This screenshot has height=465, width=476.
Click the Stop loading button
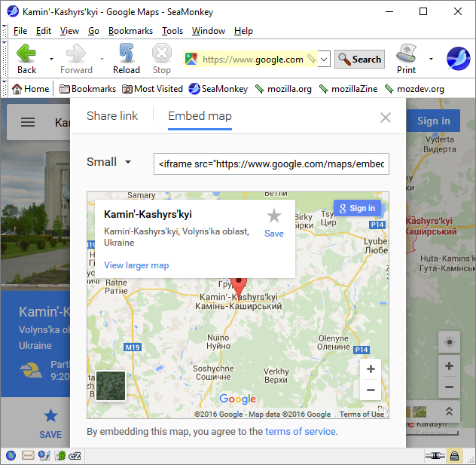(x=161, y=59)
